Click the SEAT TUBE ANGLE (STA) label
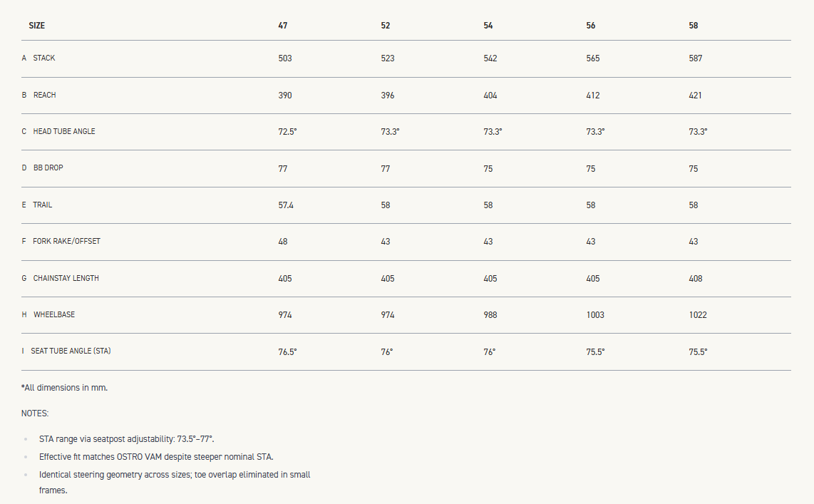This screenshot has width=814, height=504. (71, 351)
